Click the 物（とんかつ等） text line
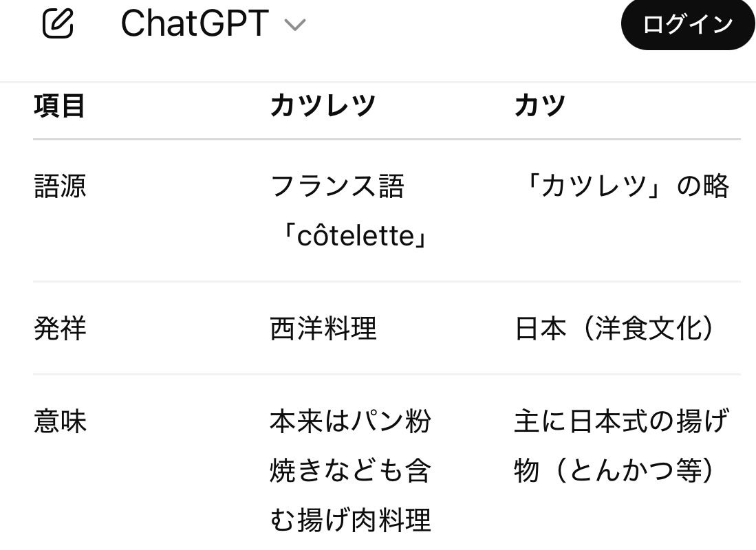Image resolution: width=756 pixels, height=550 pixels. 614,471
